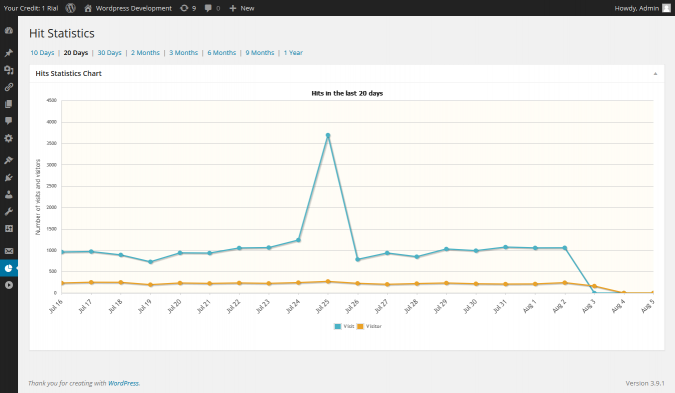The width and height of the screenshot is (675, 393).
Task: Open the Comments bubble icon in sidebar
Action: [9, 121]
